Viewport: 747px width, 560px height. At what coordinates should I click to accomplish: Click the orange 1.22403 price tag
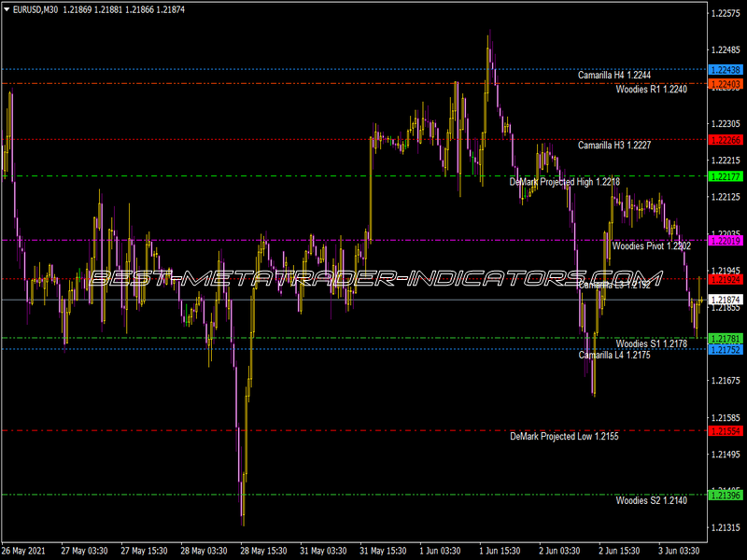[726, 84]
